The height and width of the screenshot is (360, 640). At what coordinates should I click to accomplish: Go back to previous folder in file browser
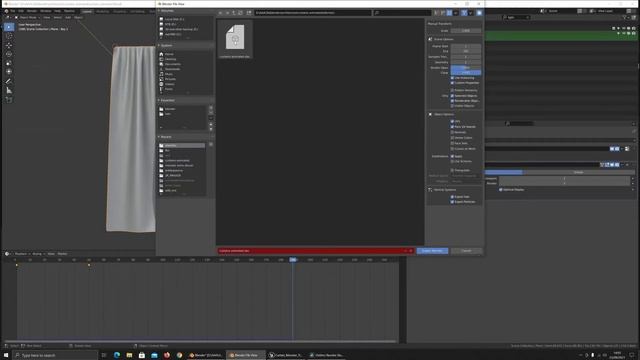(221, 13)
